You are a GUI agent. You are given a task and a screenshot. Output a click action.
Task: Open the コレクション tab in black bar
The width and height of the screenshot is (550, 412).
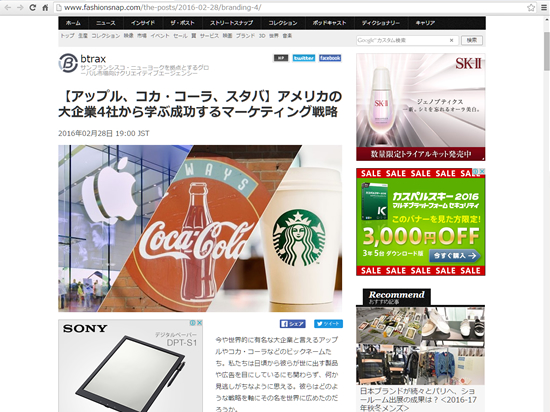283,23
